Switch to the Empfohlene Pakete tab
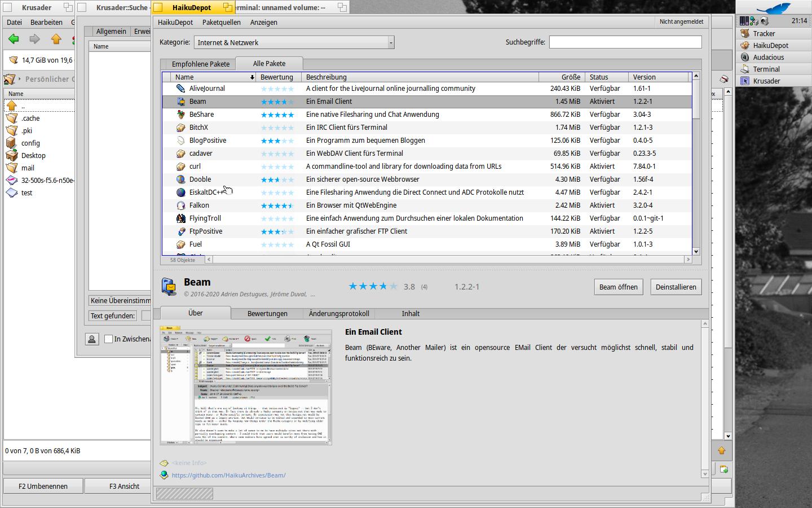The height and width of the screenshot is (508, 812). coord(201,64)
